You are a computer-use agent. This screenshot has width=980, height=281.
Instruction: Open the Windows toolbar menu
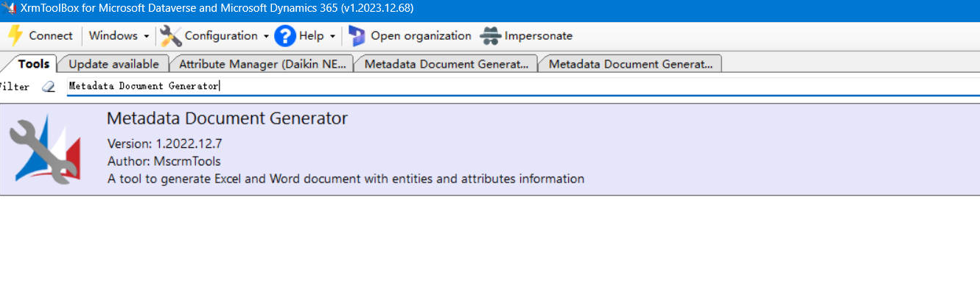tap(113, 35)
